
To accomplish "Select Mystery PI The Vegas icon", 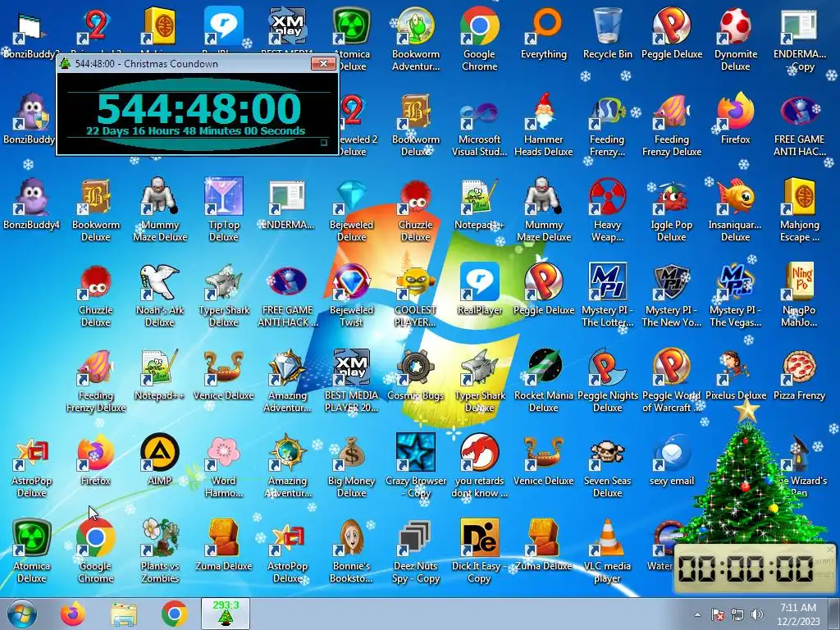I will [x=736, y=294].
